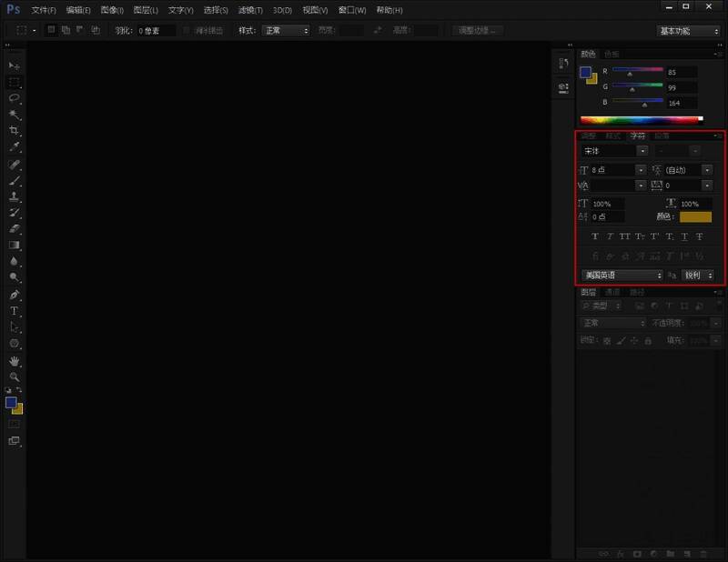
Task: Open the font family dropdown showing 宋体
Action: tap(614, 150)
